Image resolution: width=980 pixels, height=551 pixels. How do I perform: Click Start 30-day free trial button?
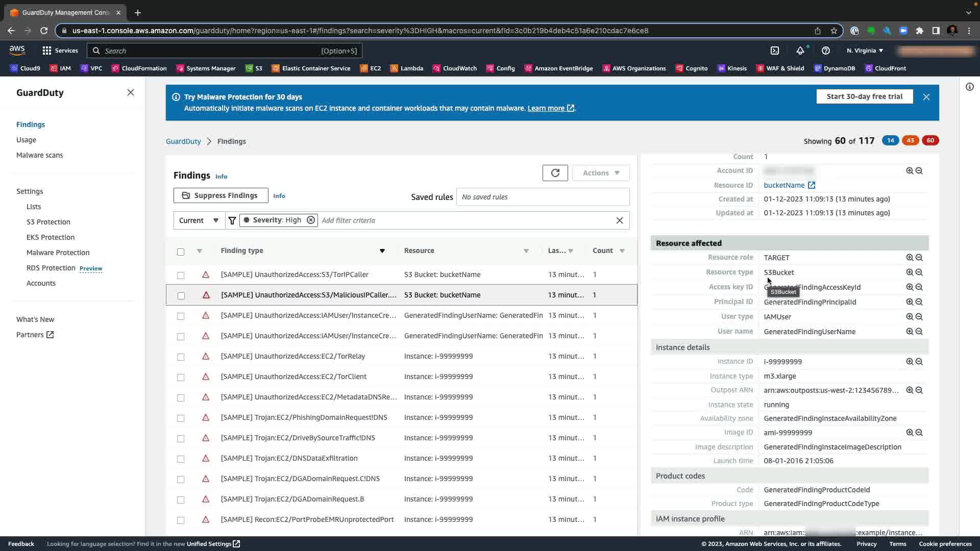click(x=864, y=96)
